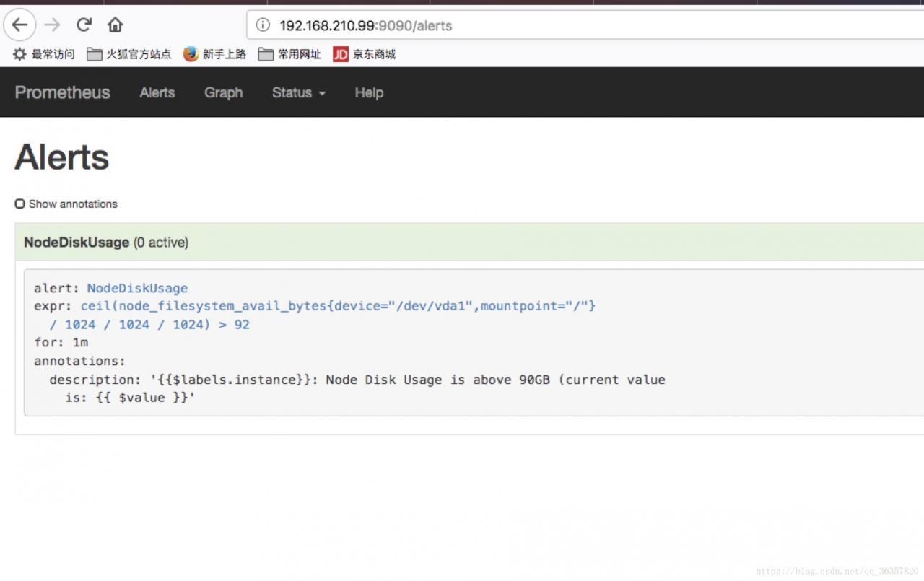Open the 新手上路 Firefox bookmark
This screenshot has width=924, height=581.
(x=214, y=54)
